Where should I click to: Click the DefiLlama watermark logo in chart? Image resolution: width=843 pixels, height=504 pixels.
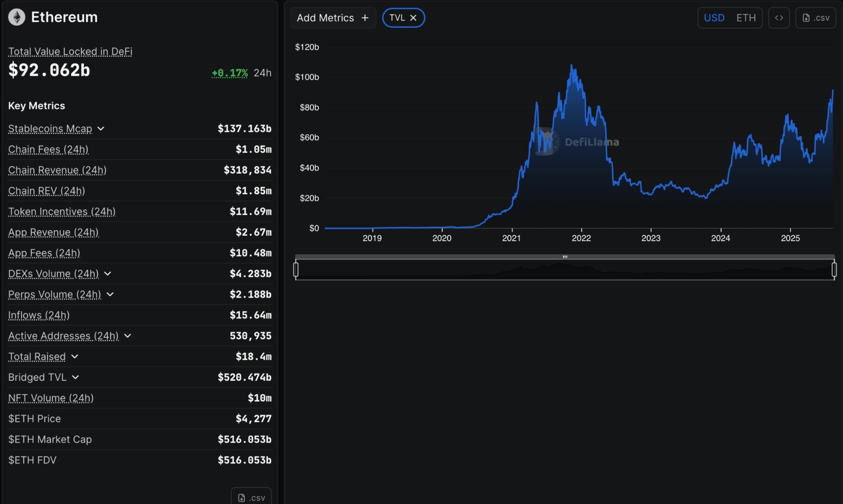point(547,142)
